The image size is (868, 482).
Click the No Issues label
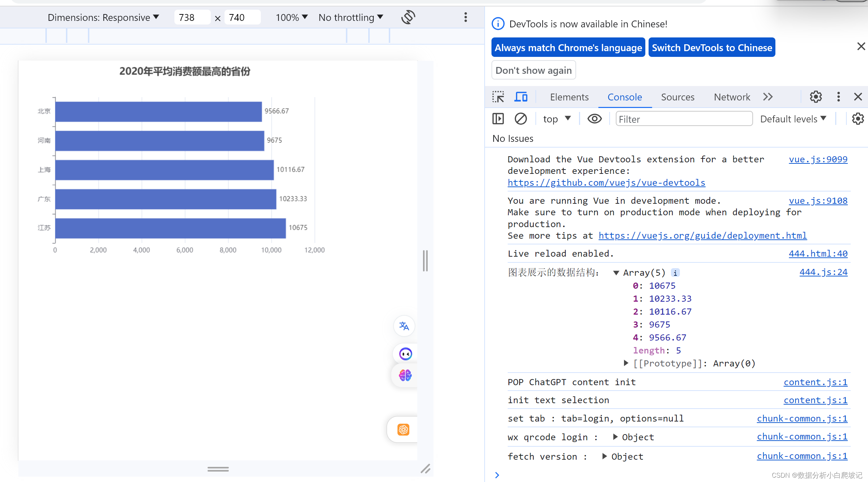click(513, 139)
